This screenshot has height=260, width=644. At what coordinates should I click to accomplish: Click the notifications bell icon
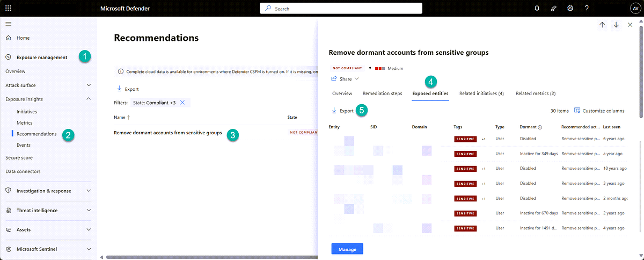point(537,8)
